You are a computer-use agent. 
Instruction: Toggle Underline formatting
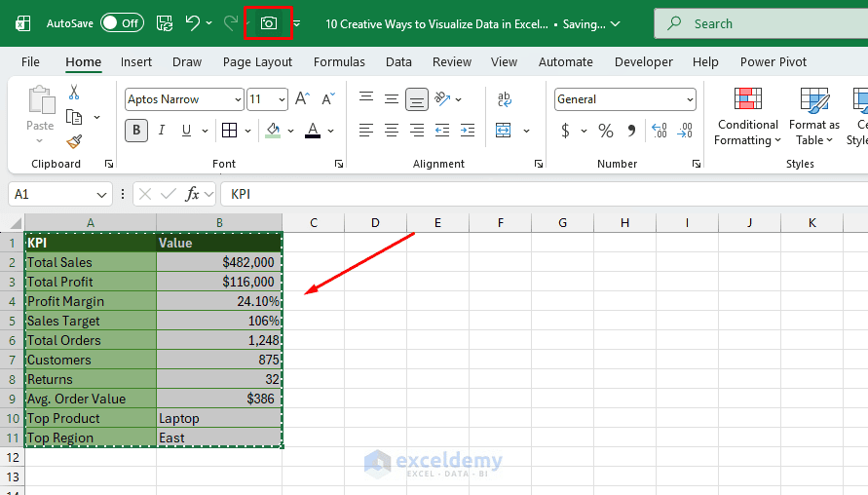pos(186,131)
